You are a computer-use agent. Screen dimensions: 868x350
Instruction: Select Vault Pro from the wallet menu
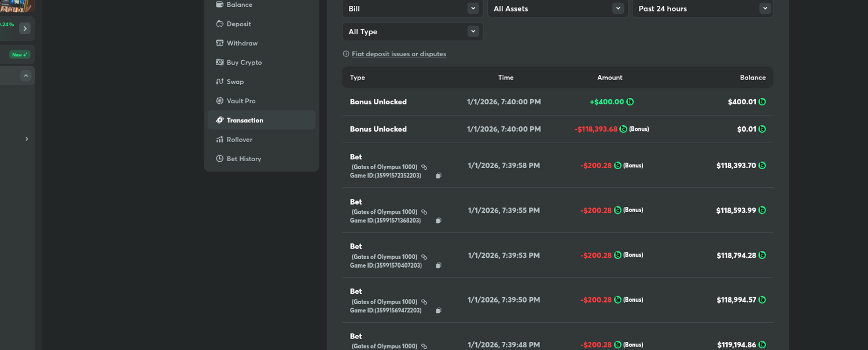pyautogui.click(x=241, y=101)
